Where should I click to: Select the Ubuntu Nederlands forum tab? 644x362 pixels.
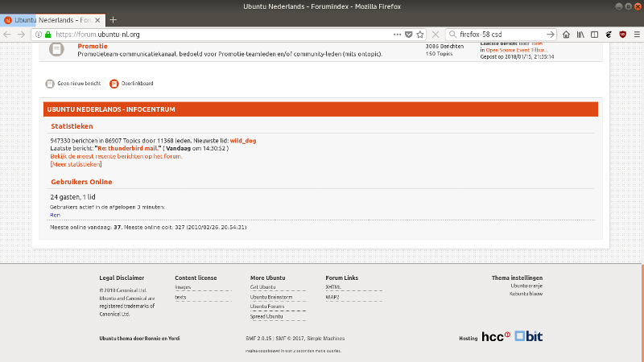[x=52, y=20]
